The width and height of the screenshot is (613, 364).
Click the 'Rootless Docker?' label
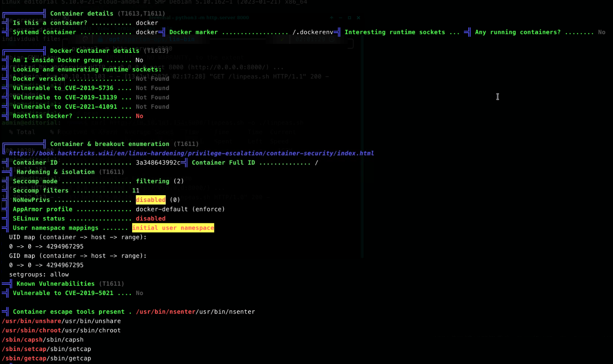pos(43,116)
